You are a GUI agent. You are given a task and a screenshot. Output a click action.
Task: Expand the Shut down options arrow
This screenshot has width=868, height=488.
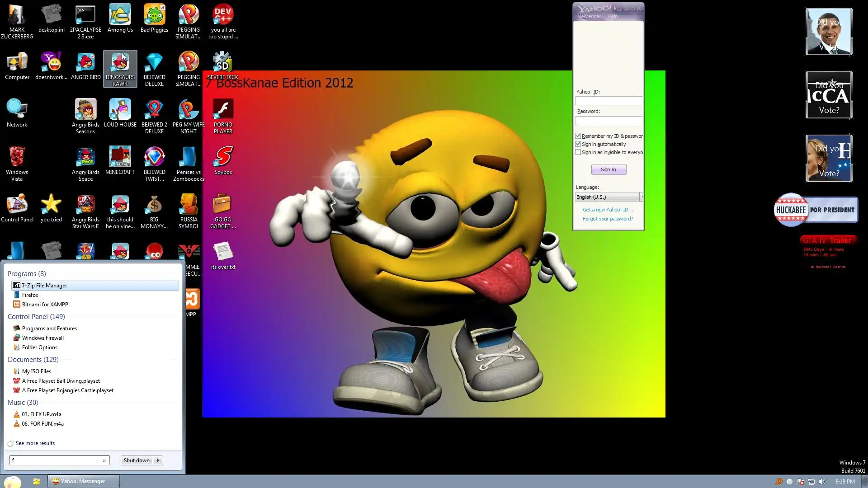point(158,460)
